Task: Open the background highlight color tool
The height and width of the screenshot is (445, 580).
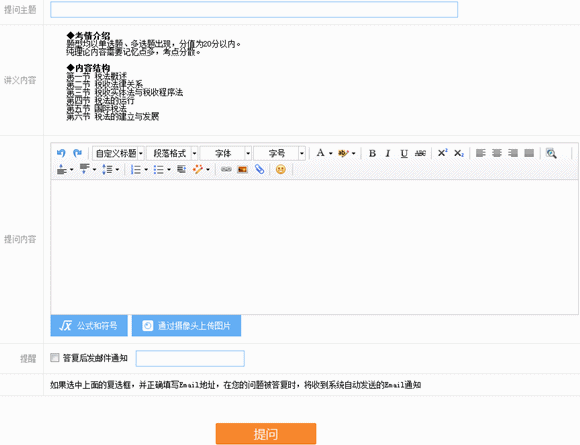Action: (x=343, y=153)
